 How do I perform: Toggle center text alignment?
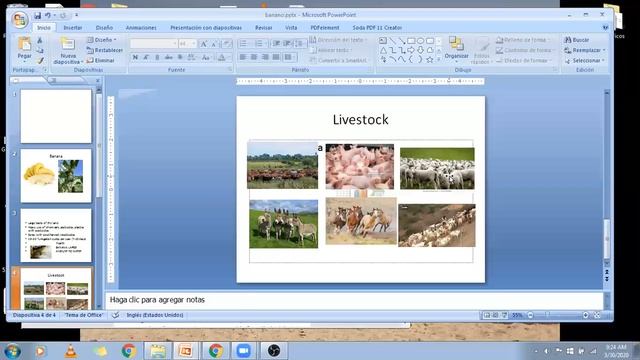coord(254,57)
